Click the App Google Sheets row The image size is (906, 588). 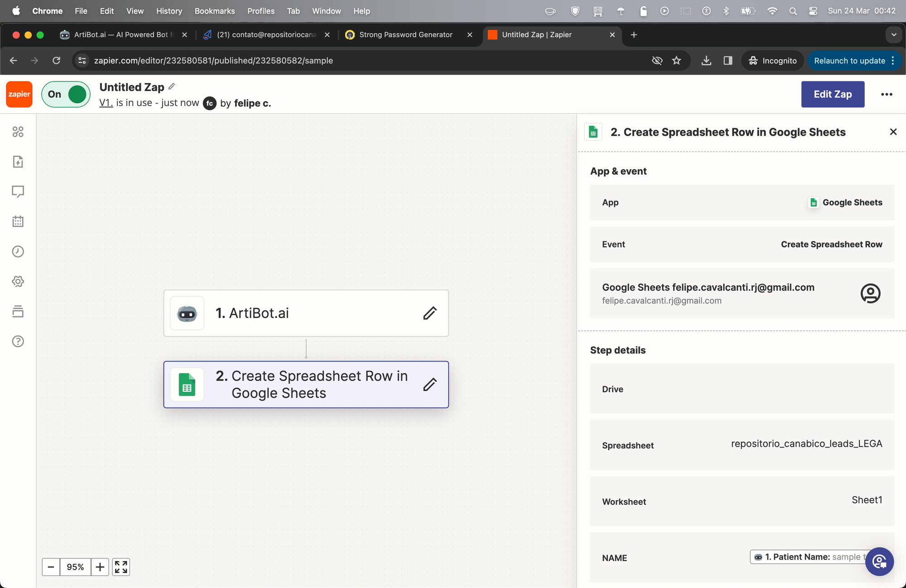pyautogui.click(x=742, y=202)
